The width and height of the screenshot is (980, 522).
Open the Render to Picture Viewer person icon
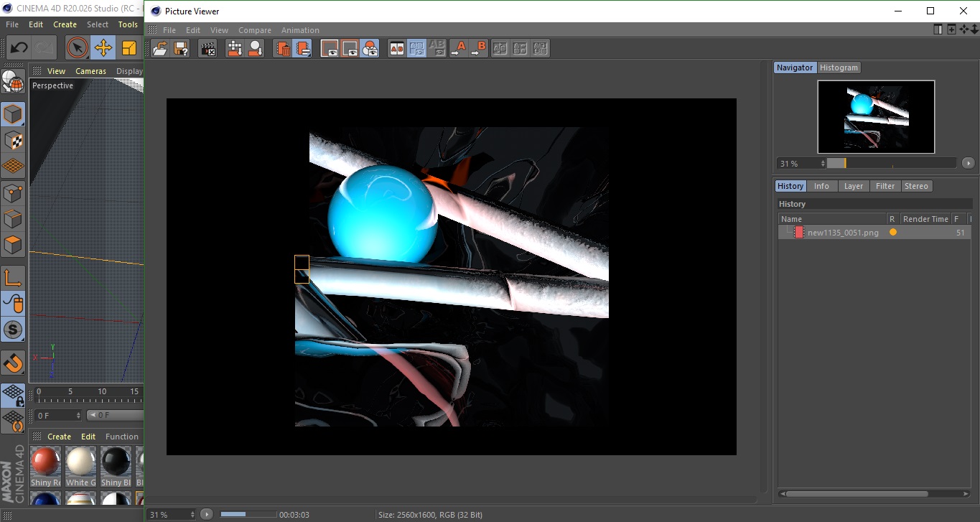click(255, 49)
